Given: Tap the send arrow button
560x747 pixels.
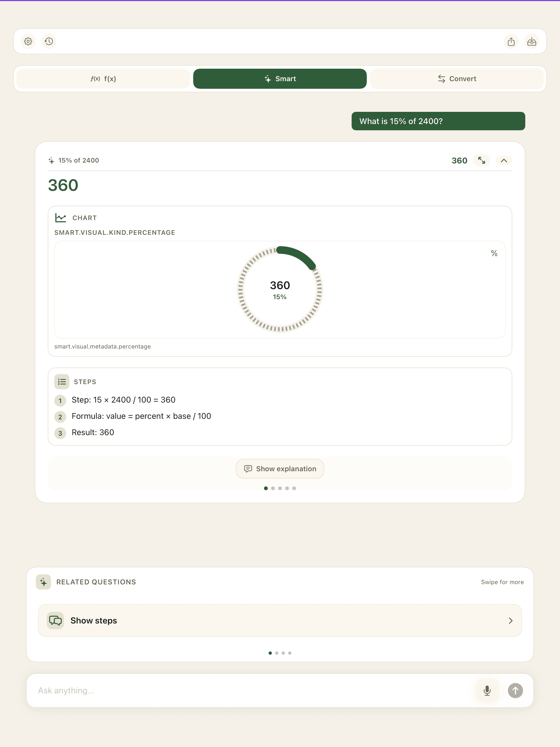Looking at the screenshot, I should pyautogui.click(x=516, y=691).
